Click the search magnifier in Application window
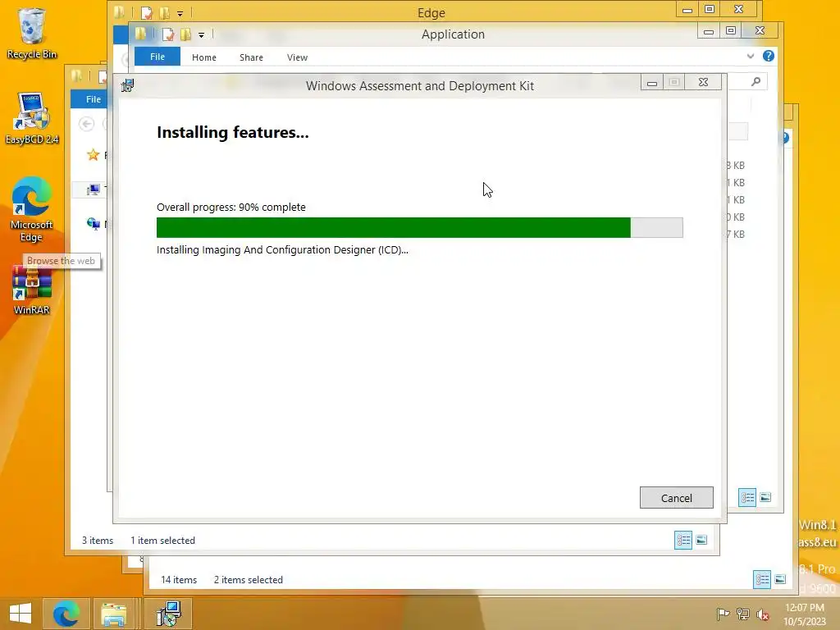This screenshot has height=630, width=840. point(756,81)
